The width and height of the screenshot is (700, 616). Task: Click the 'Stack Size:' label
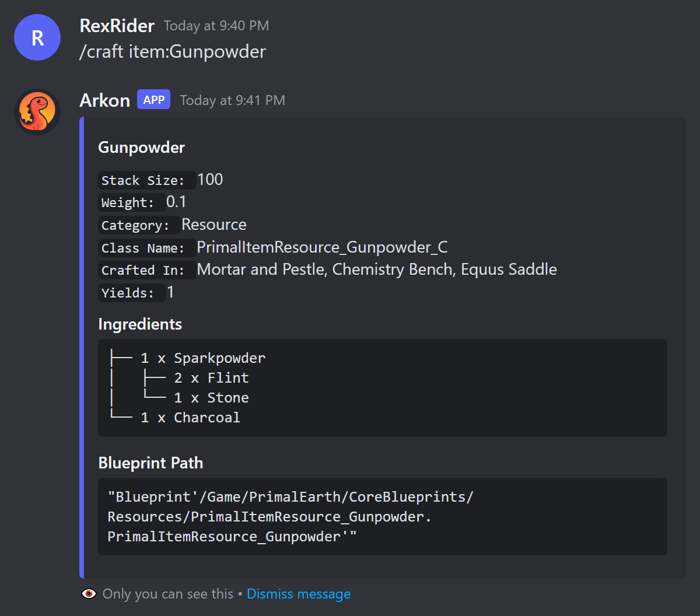pyautogui.click(x=147, y=180)
